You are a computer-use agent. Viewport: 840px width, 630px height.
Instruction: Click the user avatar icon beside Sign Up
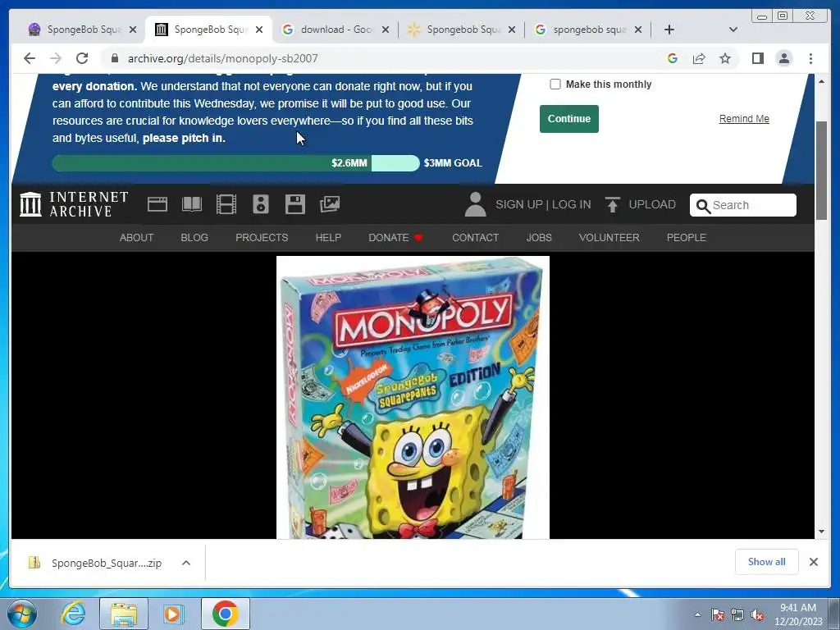[475, 204]
